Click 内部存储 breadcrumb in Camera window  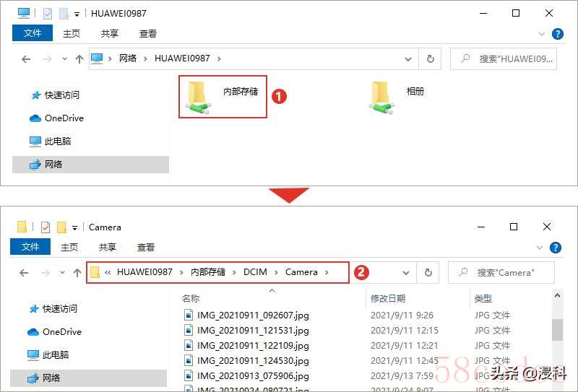pyautogui.click(x=208, y=272)
